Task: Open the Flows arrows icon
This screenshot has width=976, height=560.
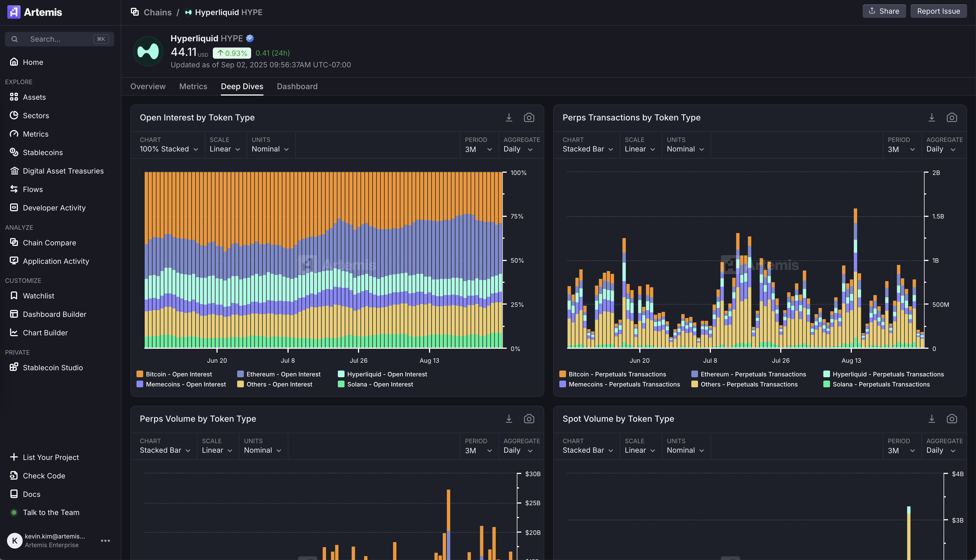Action: pos(14,189)
